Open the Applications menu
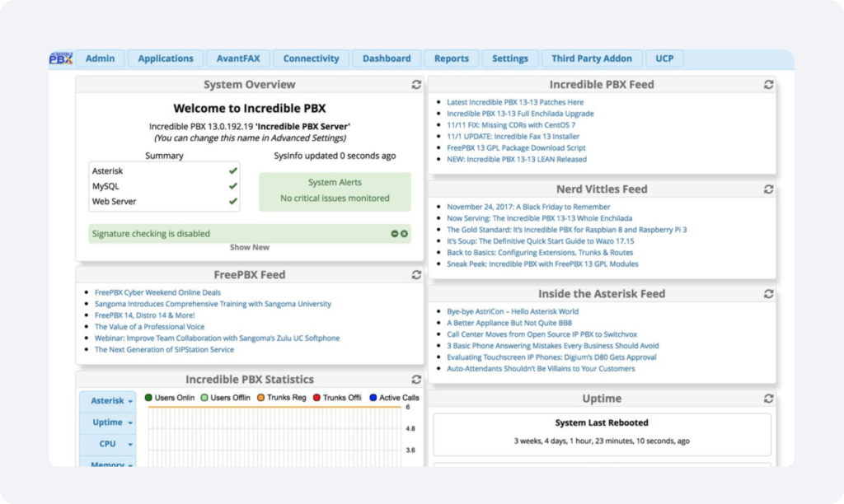The width and height of the screenshot is (844, 504). pos(165,58)
